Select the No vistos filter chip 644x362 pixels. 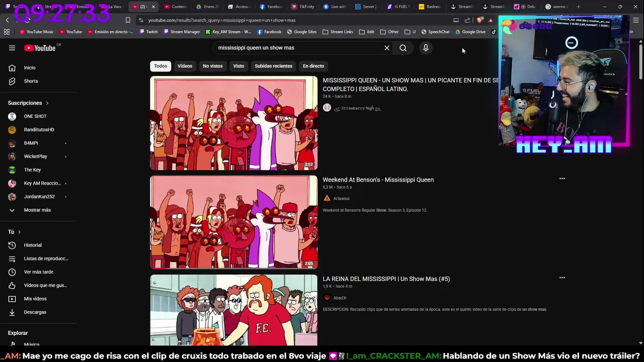click(212, 66)
